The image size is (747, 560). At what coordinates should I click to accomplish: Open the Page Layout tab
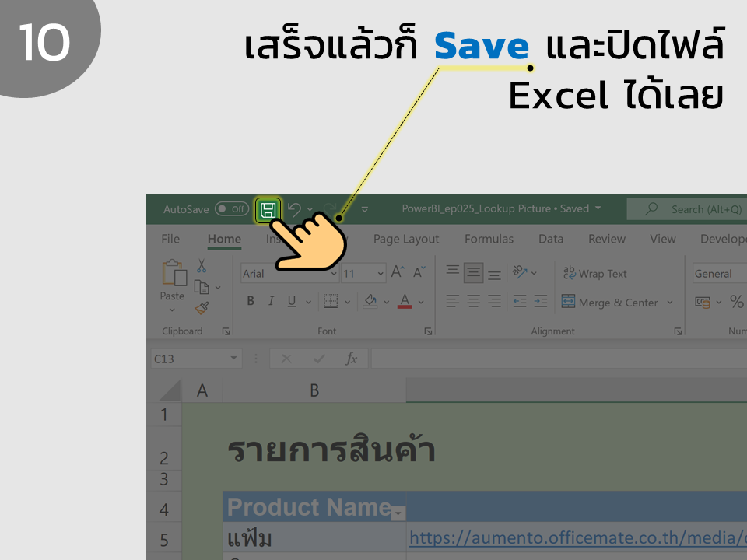pyautogui.click(x=406, y=239)
